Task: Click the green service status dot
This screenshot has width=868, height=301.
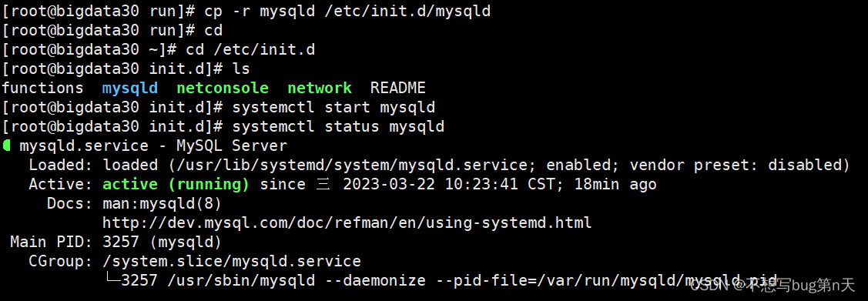Action: (6, 146)
